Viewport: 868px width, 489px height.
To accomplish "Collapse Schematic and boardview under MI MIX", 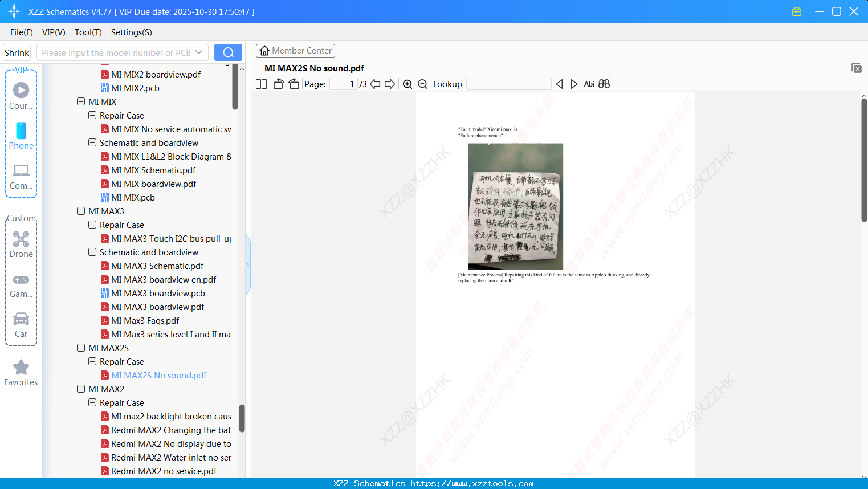I will [92, 143].
